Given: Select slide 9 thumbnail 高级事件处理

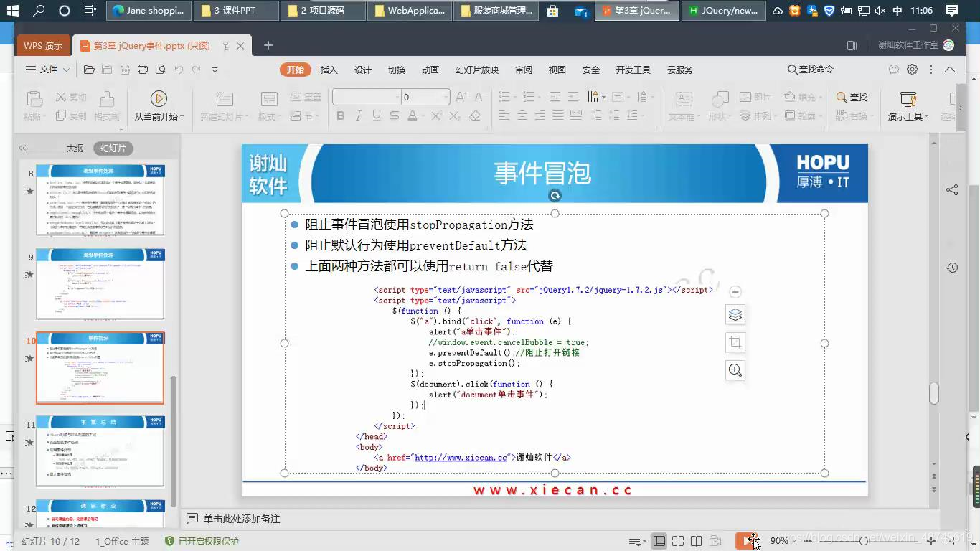Looking at the screenshot, I should 100,284.
